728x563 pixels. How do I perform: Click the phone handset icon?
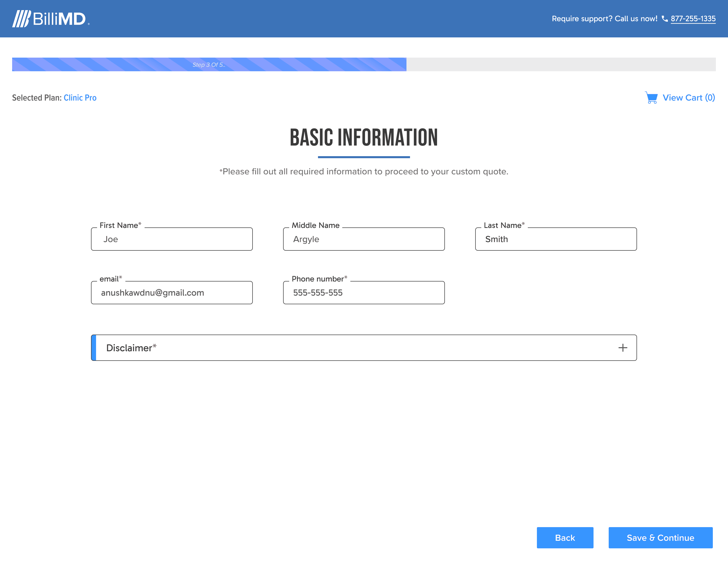[664, 19]
